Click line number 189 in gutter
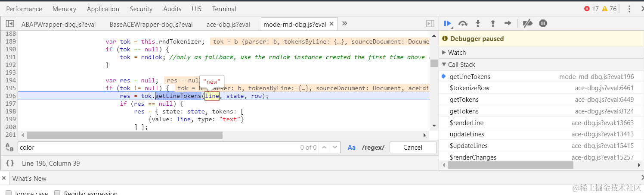This screenshot has height=195, width=644. [10, 41]
